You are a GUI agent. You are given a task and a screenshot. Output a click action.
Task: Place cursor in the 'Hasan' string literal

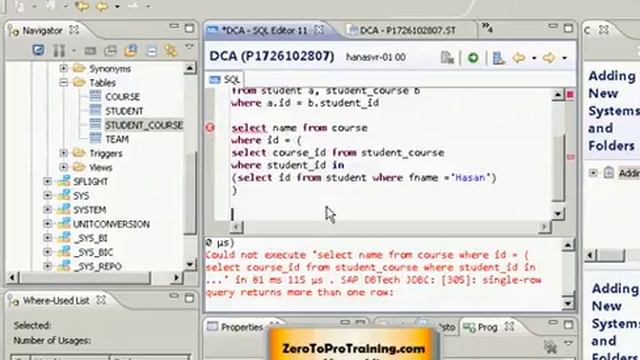(470, 178)
